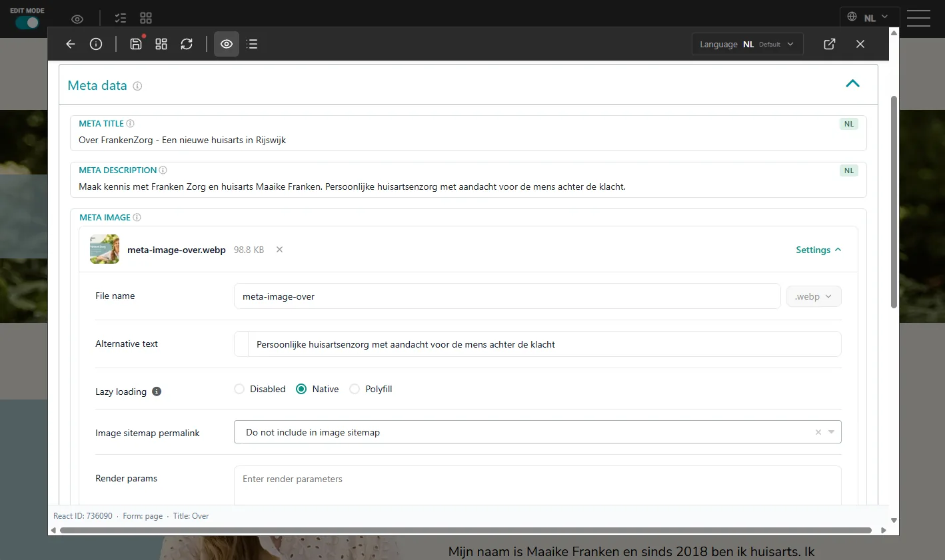Toggle the Edit Mode switch
This screenshot has height=560, width=945.
(27, 23)
